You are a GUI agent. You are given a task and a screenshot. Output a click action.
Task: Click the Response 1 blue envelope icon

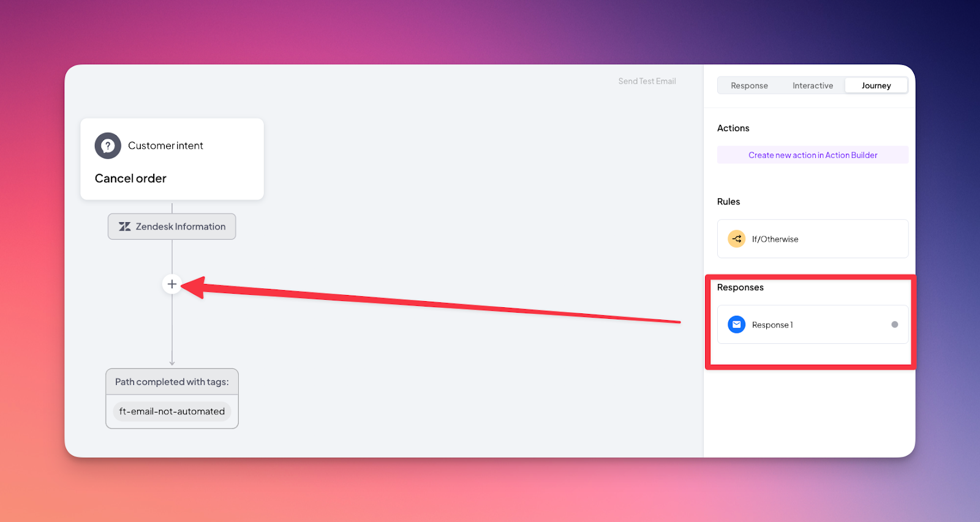tap(736, 324)
